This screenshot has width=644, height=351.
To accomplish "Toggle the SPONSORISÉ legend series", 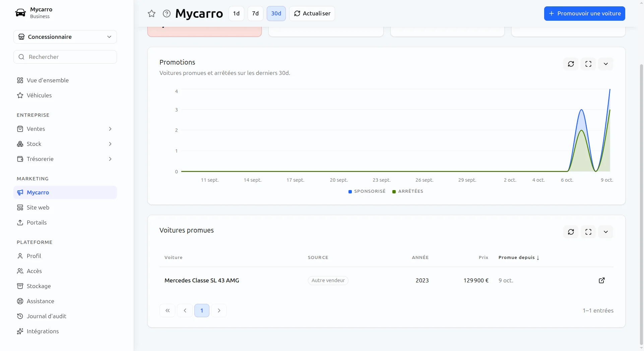I will 367,191.
